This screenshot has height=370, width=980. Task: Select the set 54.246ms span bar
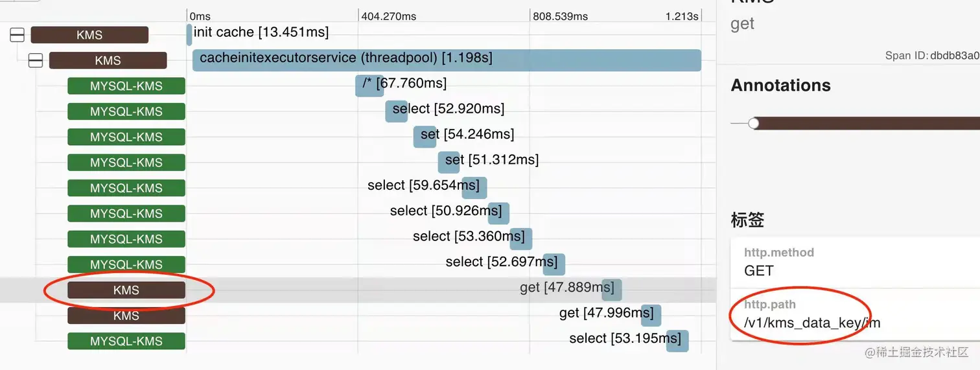click(x=425, y=137)
